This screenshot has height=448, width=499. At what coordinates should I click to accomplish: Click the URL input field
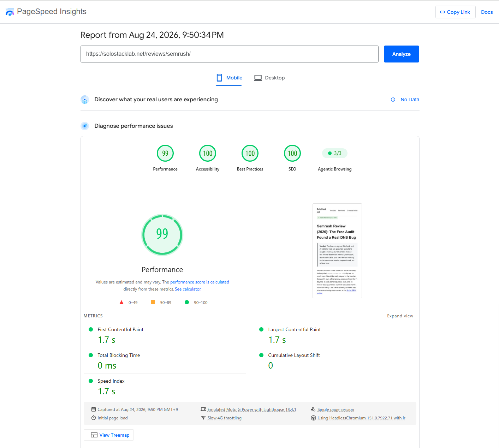coord(230,54)
